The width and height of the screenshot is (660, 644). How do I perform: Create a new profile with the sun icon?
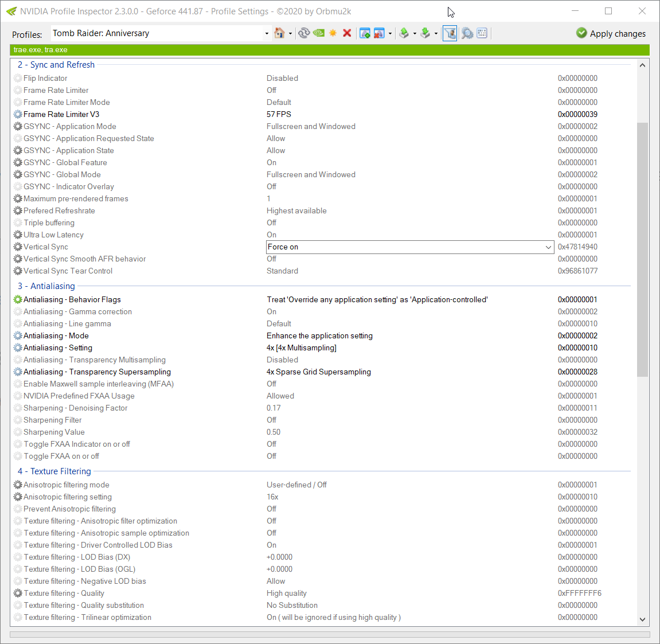click(333, 33)
